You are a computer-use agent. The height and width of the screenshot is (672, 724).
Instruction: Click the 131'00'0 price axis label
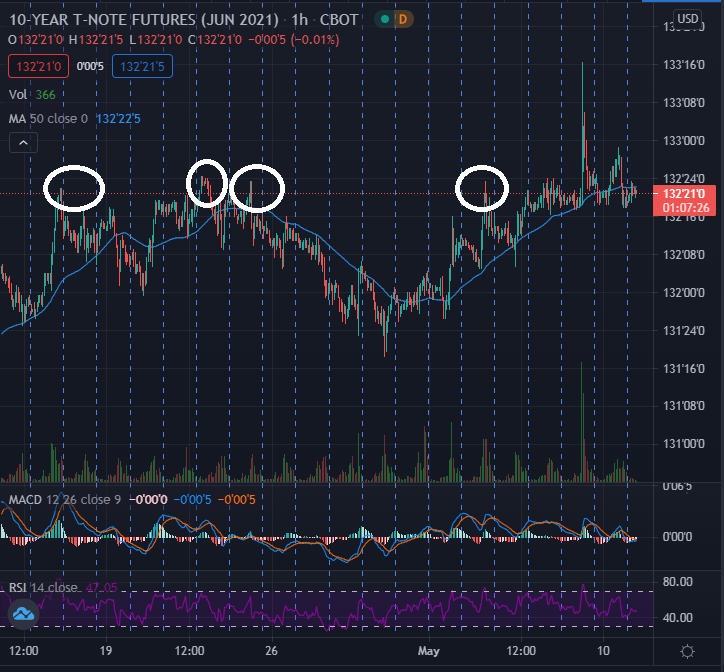(x=684, y=444)
